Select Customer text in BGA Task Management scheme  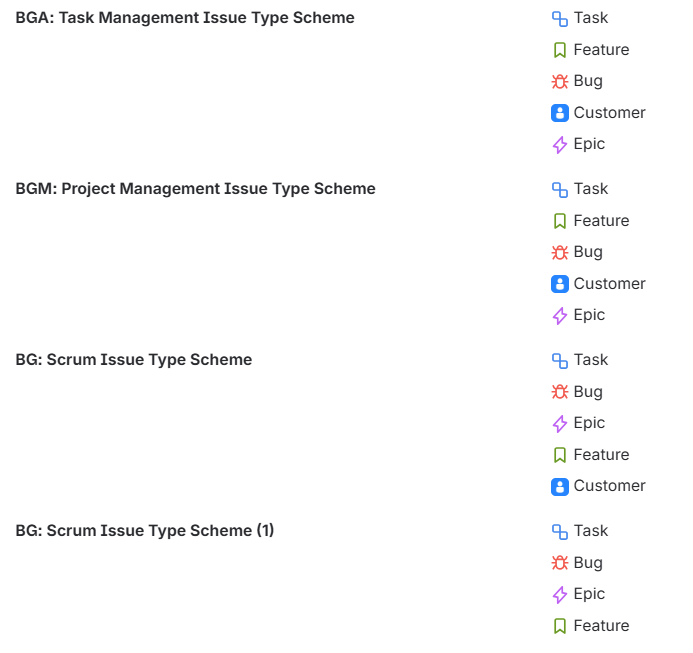[x=609, y=113]
